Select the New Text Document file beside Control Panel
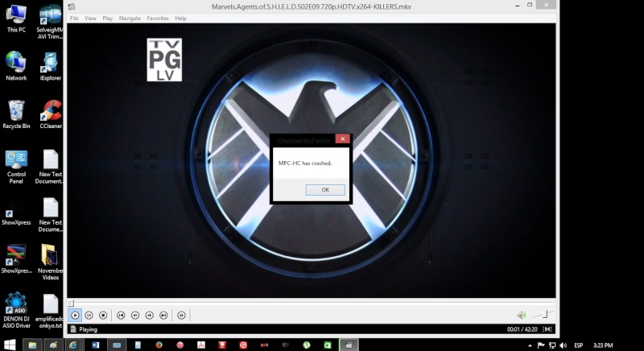The image size is (644, 351). (50, 167)
